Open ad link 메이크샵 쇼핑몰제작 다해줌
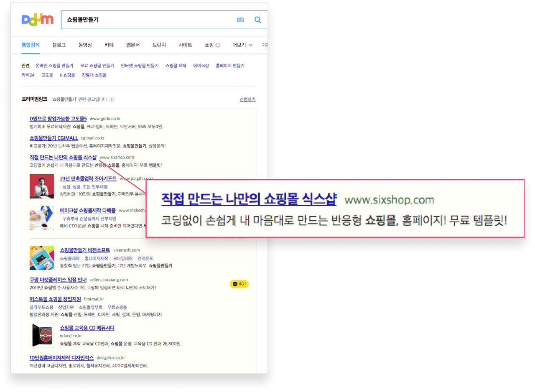This screenshot has width=535, height=392. (x=88, y=210)
